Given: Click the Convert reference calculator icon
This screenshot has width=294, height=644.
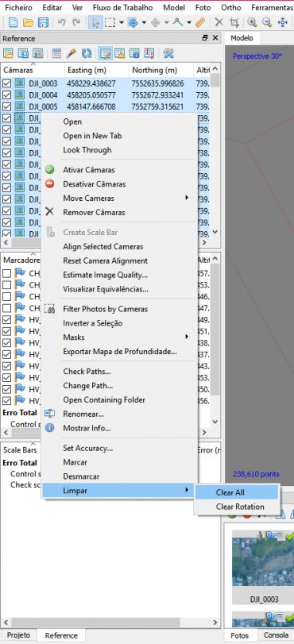Looking at the screenshot, I should coord(56,53).
